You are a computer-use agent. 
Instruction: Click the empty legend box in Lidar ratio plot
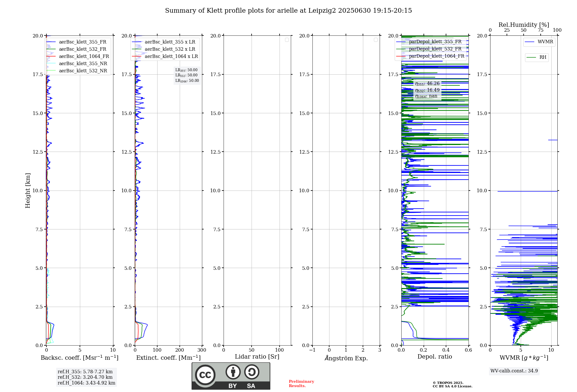pos(287,40)
